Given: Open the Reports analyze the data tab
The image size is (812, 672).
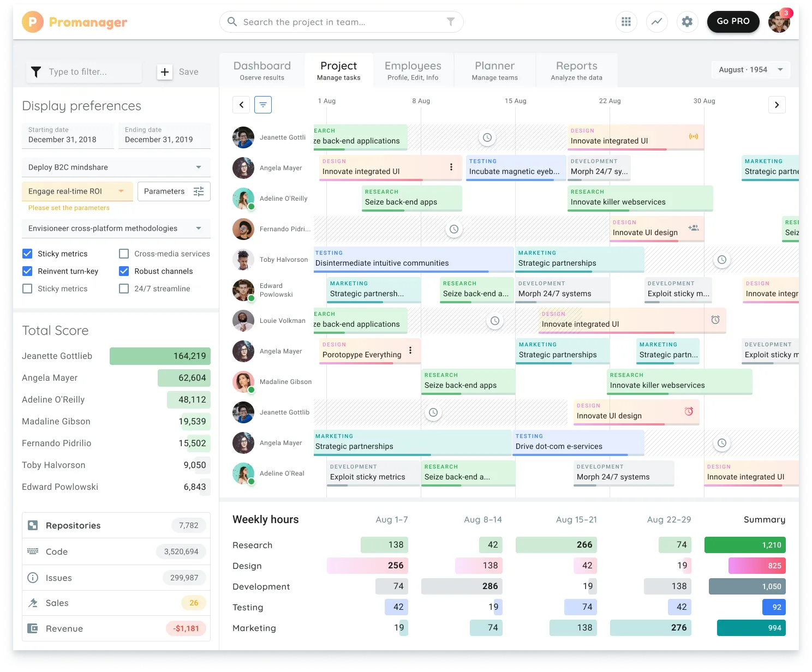Looking at the screenshot, I should (576, 70).
